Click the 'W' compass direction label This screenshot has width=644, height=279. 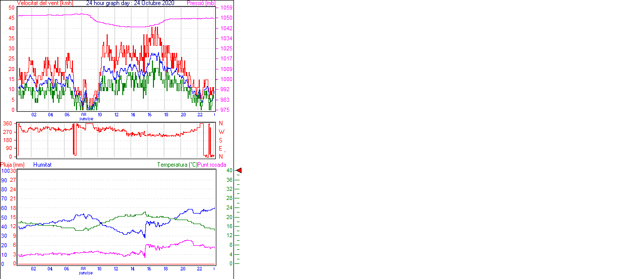(221, 132)
